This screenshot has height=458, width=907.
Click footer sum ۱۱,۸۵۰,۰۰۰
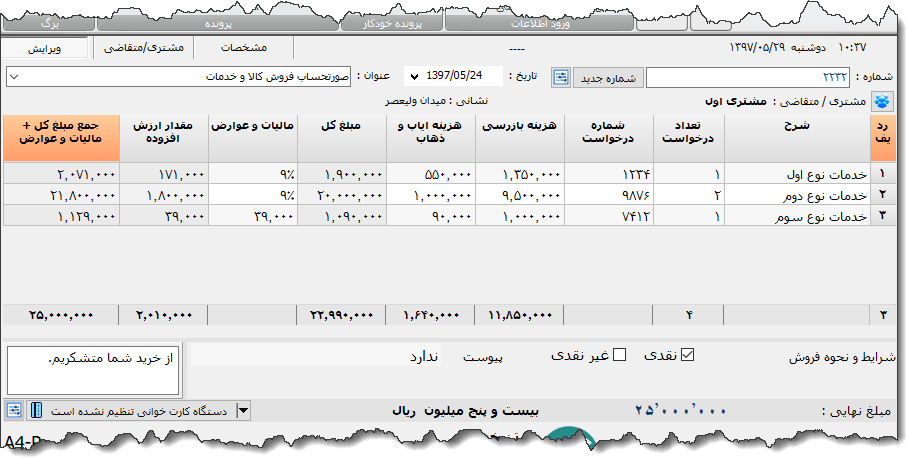point(520,315)
